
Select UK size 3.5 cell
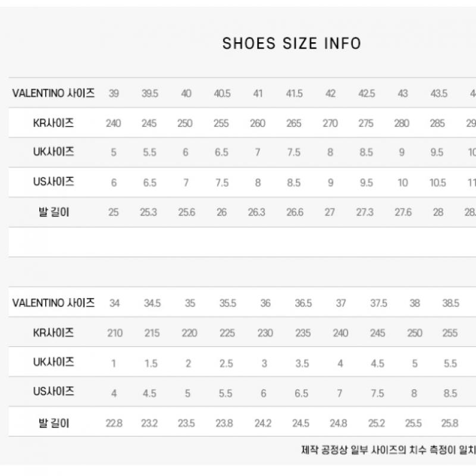(x=302, y=363)
